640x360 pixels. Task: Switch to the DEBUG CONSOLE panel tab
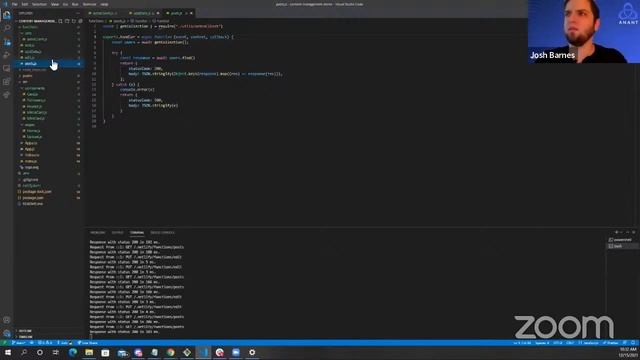click(x=162, y=233)
